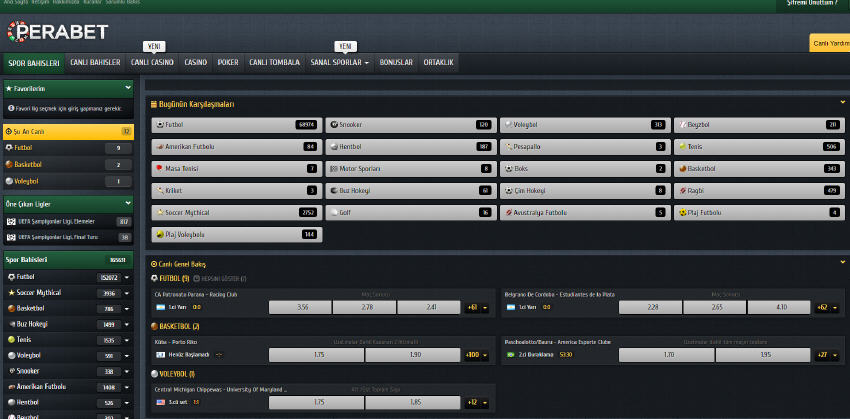The width and height of the screenshot is (850, 419).
Task: Collapse the Öne Çıkan Ligler panel
Action: 127,204
